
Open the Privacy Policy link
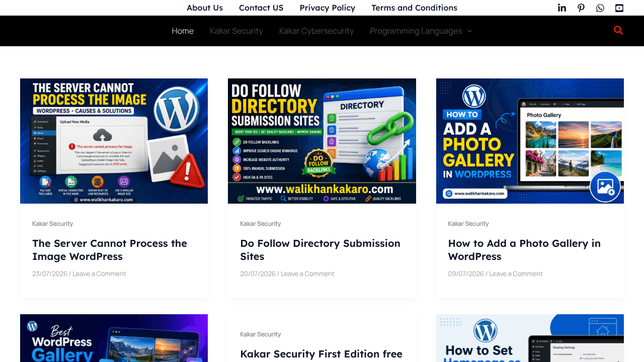(328, 8)
